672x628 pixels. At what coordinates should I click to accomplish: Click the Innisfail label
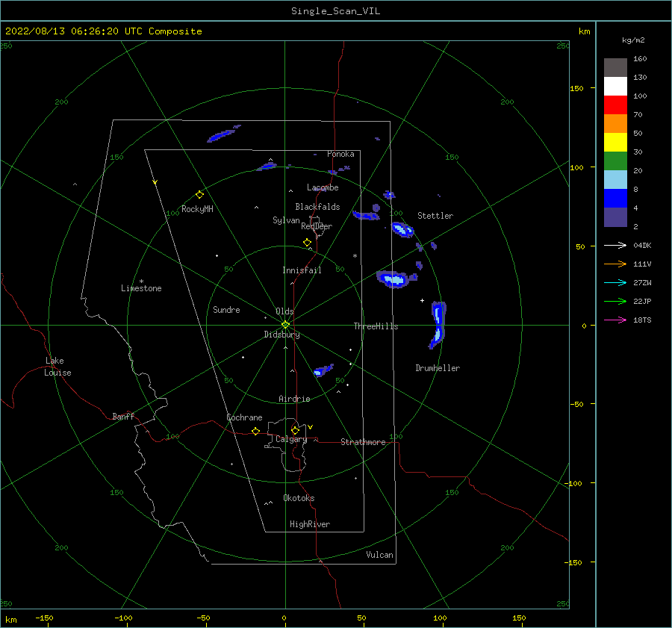tap(302, 270)
